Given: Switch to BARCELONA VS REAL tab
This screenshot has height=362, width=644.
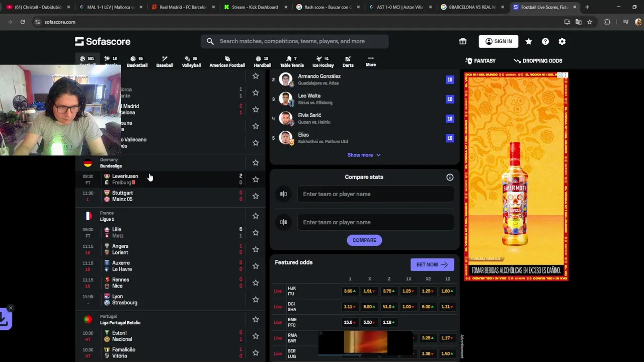Looking at the screenshot, I should click(472, 7).
